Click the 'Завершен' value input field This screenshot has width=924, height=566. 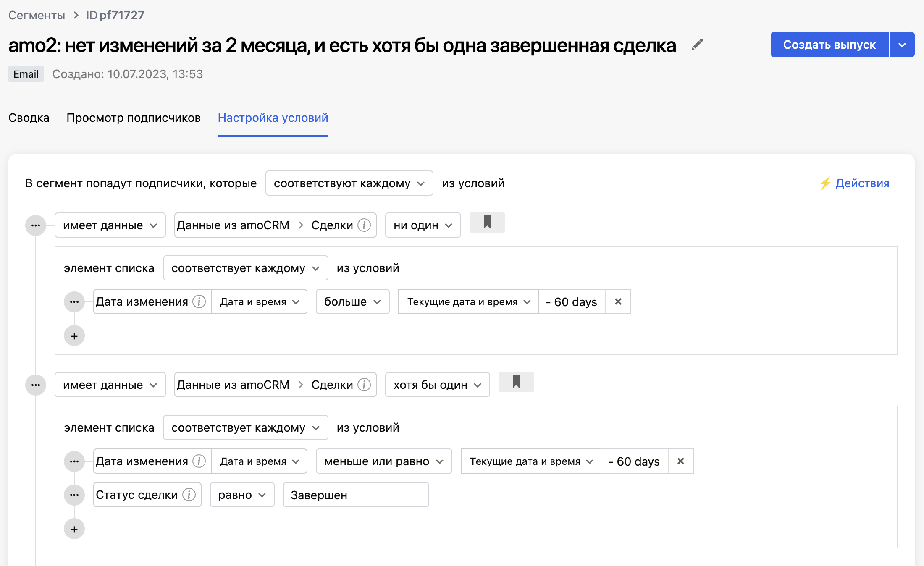click(x=355, y=495)
